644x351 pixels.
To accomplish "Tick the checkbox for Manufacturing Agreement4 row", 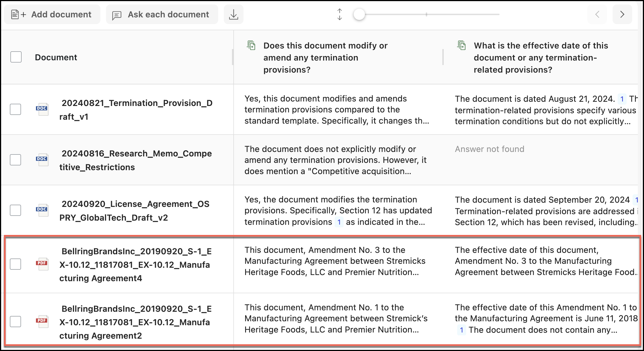I will point(15,264).
